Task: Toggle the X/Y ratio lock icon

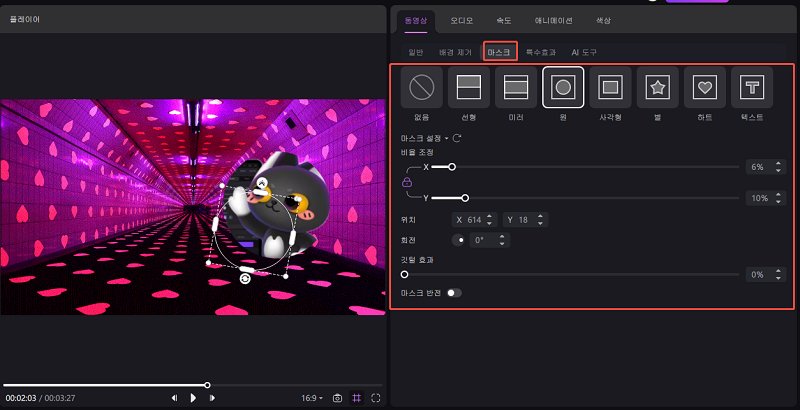Action: pos(407,182)
